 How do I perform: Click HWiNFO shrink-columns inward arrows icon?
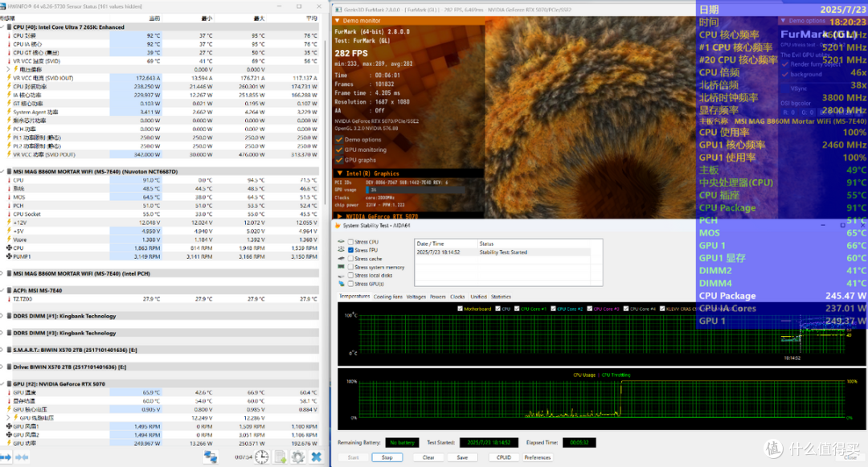(23, 457)
